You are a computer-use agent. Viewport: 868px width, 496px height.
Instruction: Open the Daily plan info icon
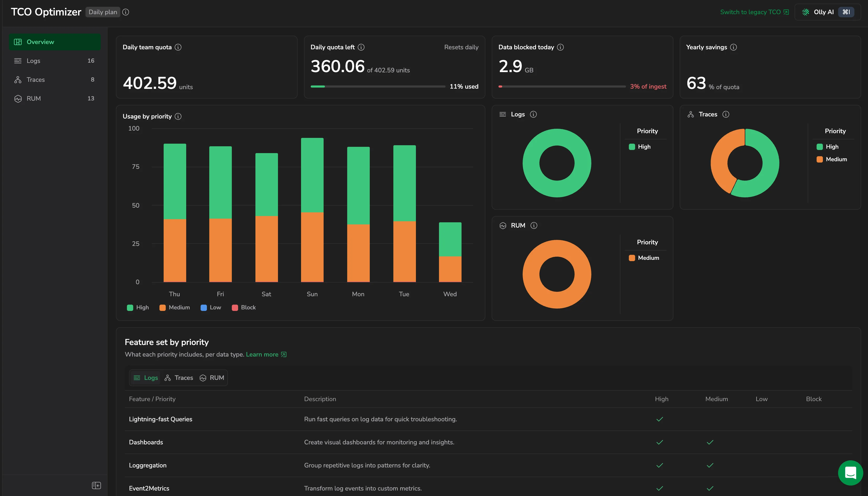(126, 12)
